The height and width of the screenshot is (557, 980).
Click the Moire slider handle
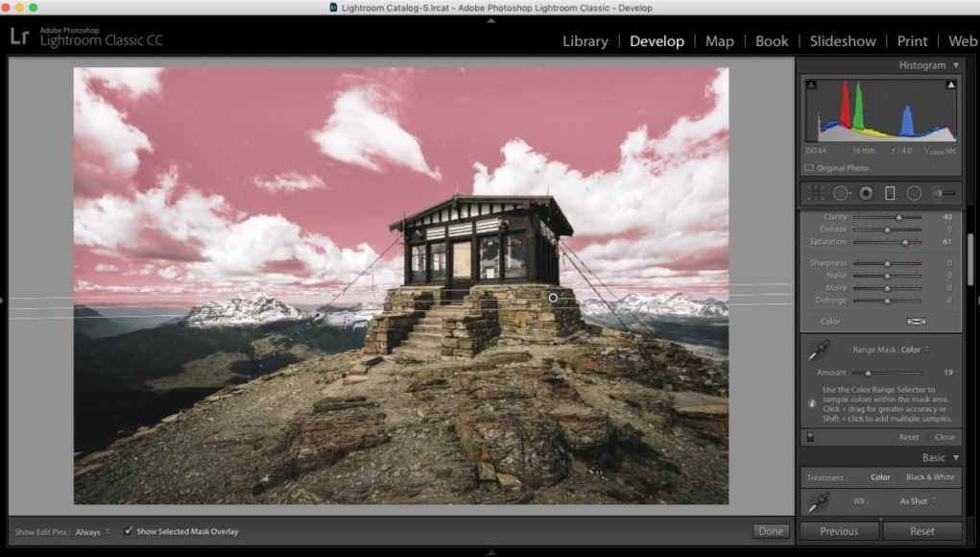887,289
